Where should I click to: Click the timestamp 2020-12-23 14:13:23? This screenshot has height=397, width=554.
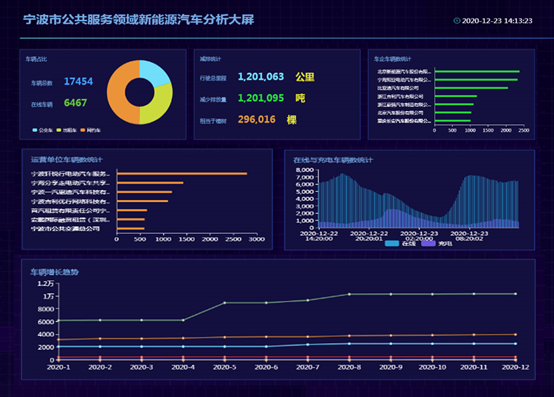coord(497,21)
